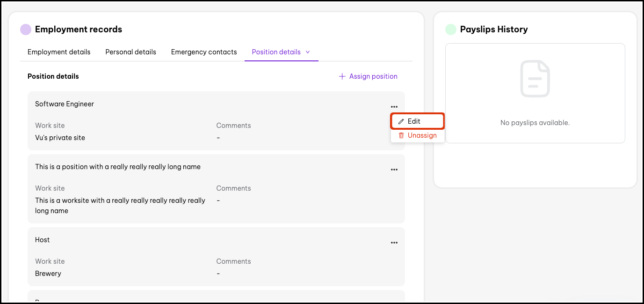Click the Software Engineer position title
This screenshot has height=304, width=644.
[65, 104]
